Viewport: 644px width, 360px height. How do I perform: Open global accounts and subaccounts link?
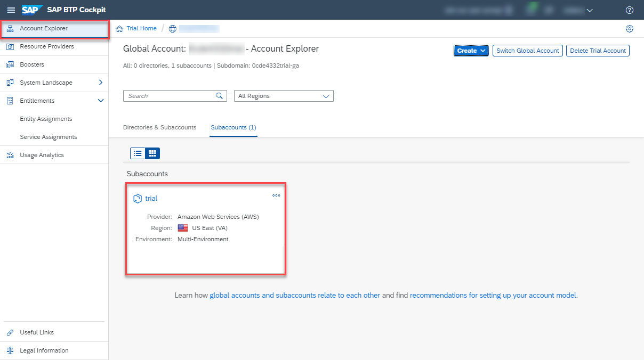click(x=295, y=295)
